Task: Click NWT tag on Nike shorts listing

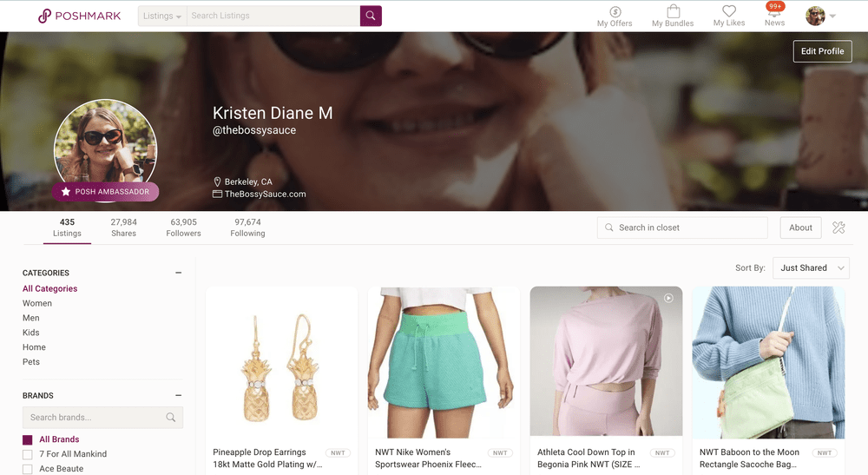Action: (500, 452)
